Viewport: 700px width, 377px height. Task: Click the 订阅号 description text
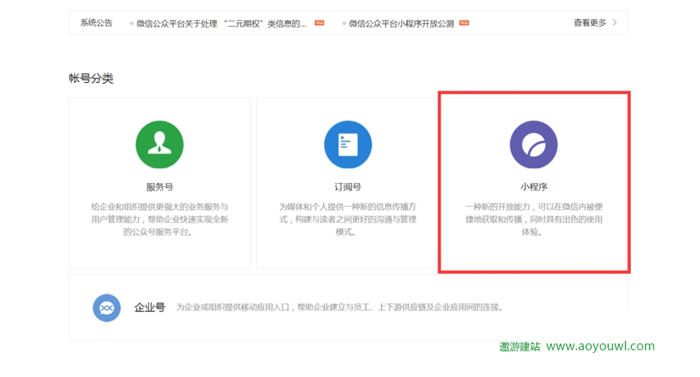[x=348, y=219]
